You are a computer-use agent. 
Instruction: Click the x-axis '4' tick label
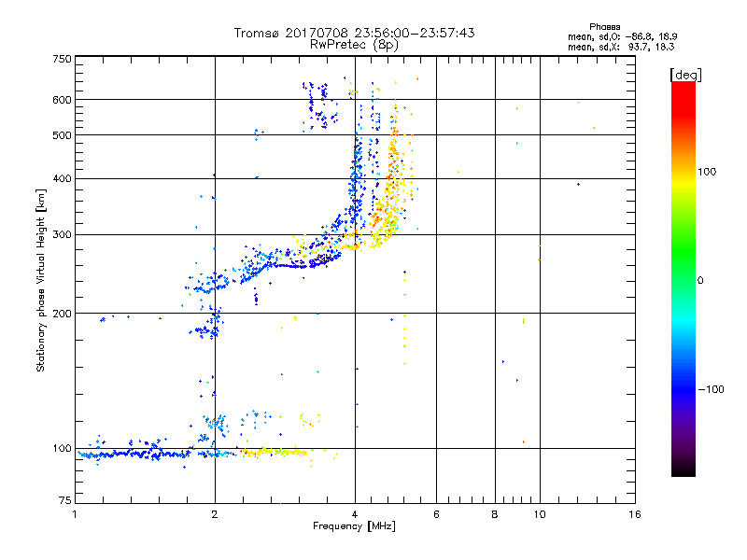click(355, 514)
